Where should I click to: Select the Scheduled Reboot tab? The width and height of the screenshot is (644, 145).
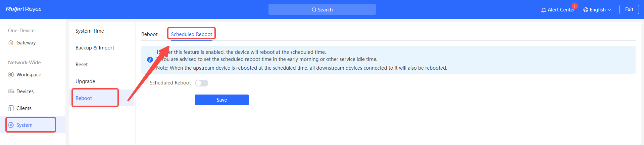click(x=191, y=34)
